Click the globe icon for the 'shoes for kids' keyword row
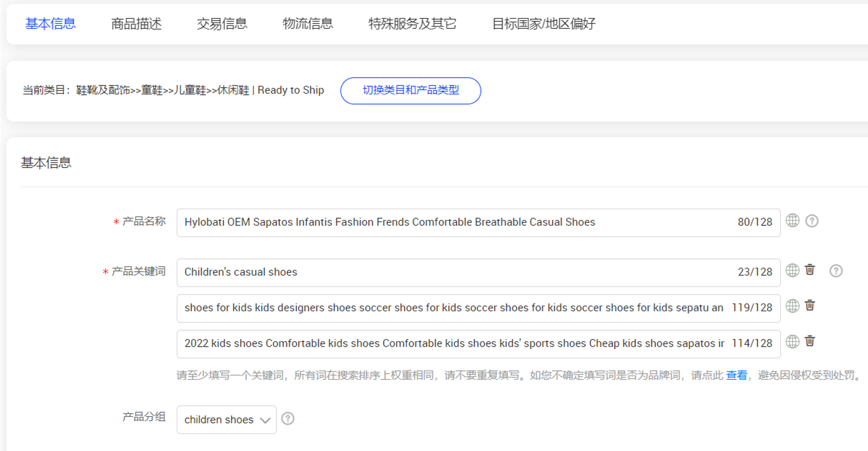 [x=793, y=306]
